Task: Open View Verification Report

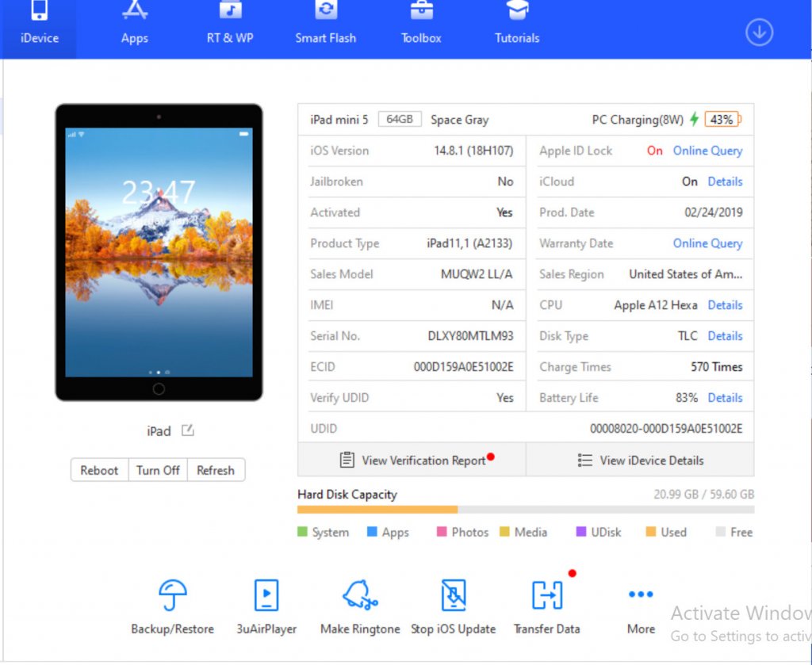Action: tap(412, 460)
